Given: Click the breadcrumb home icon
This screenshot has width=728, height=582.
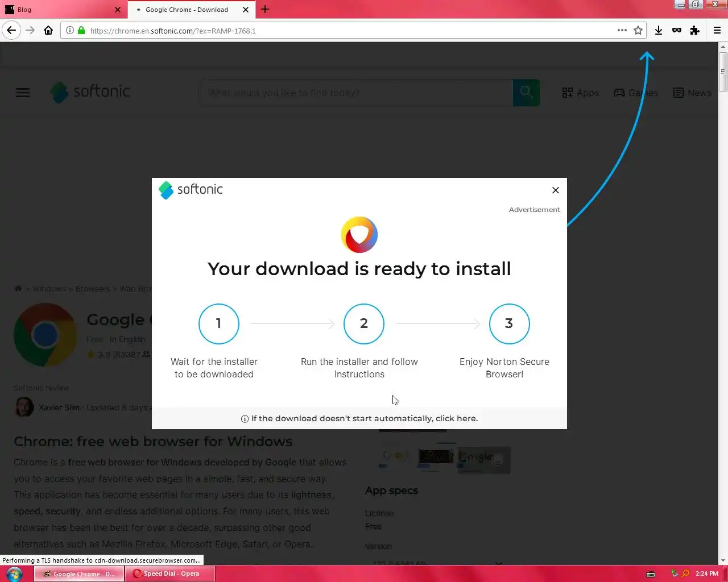Looking at the screenshot, I should pyautogui.click(x=18, y=289).
